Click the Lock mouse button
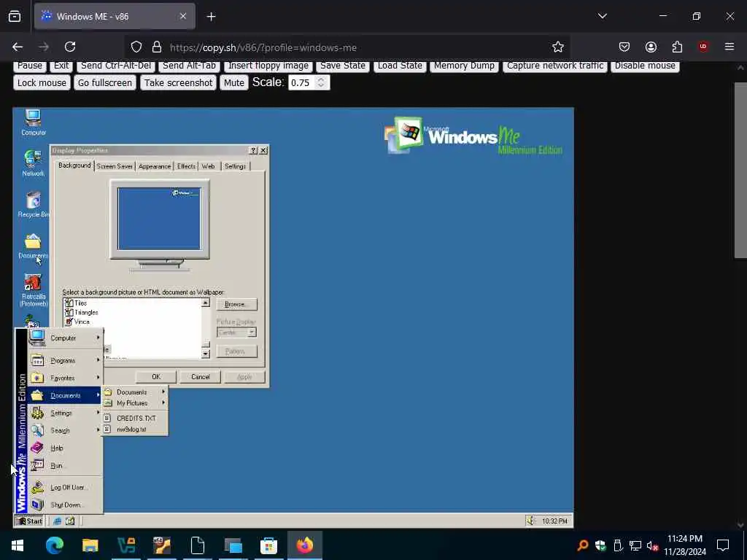 pos(42,83)
